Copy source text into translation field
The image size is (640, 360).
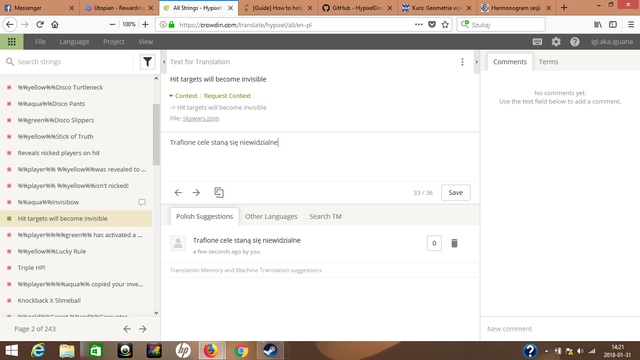[219, 193]
